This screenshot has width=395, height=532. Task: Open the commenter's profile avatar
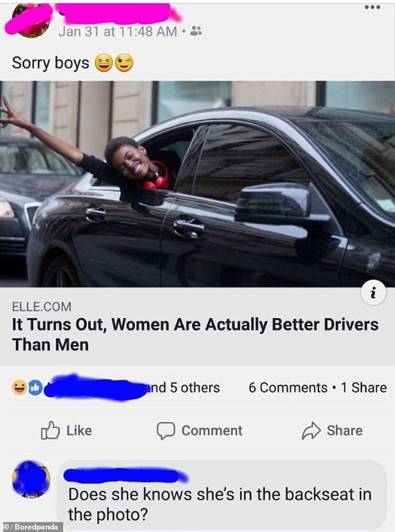point(31,479)
